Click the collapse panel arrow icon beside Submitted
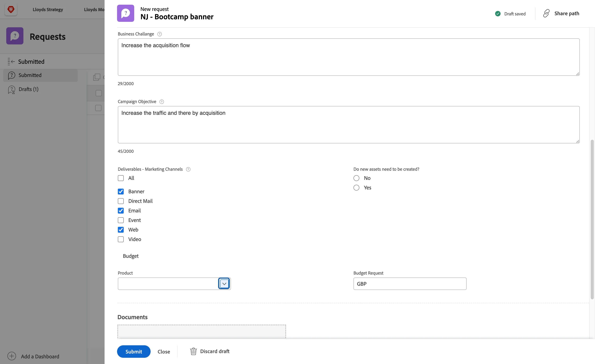 pyautogui.click(x=11, y=62)
